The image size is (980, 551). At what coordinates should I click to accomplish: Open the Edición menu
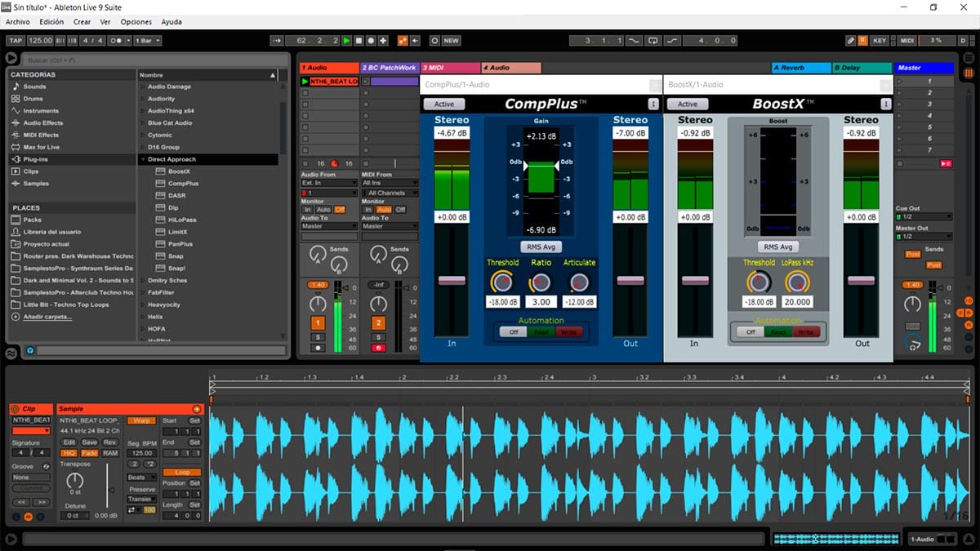[51, 22]
